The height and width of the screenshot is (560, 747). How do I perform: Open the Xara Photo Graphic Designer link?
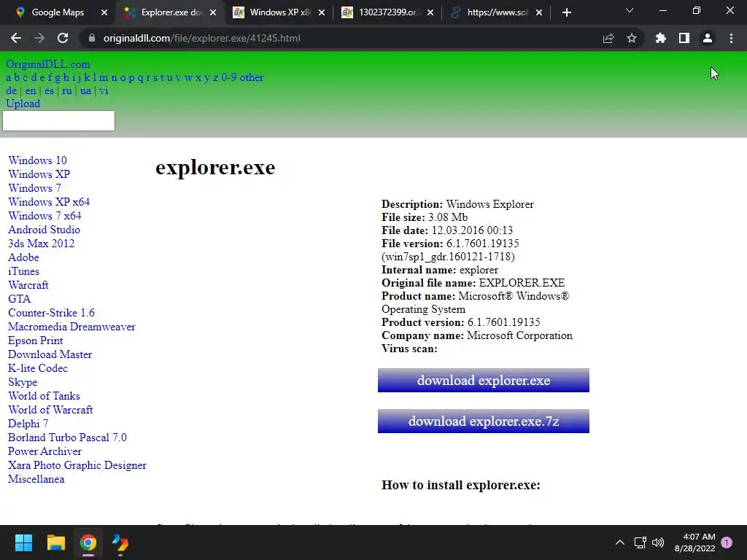(77, 465)
